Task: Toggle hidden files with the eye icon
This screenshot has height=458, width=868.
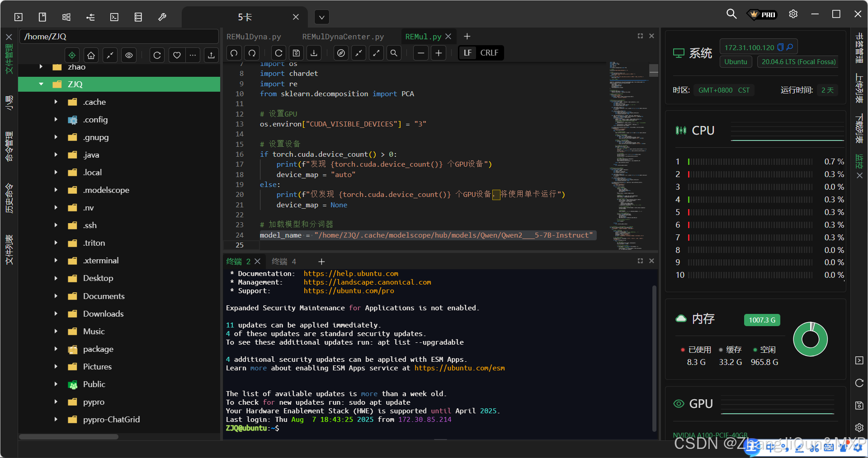Action: pos(129,55)
